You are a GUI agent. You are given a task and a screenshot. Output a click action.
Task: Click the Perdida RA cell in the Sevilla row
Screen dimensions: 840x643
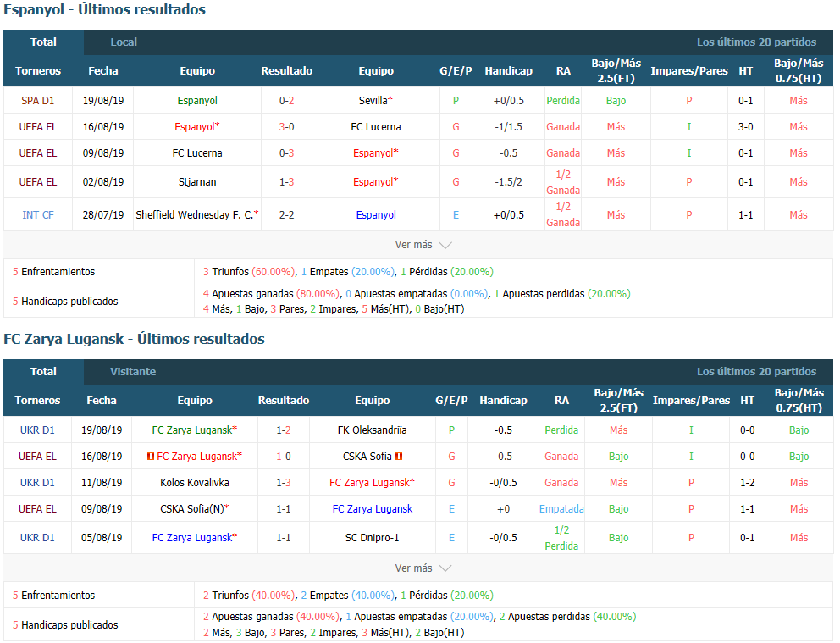(x=563, y=101)
